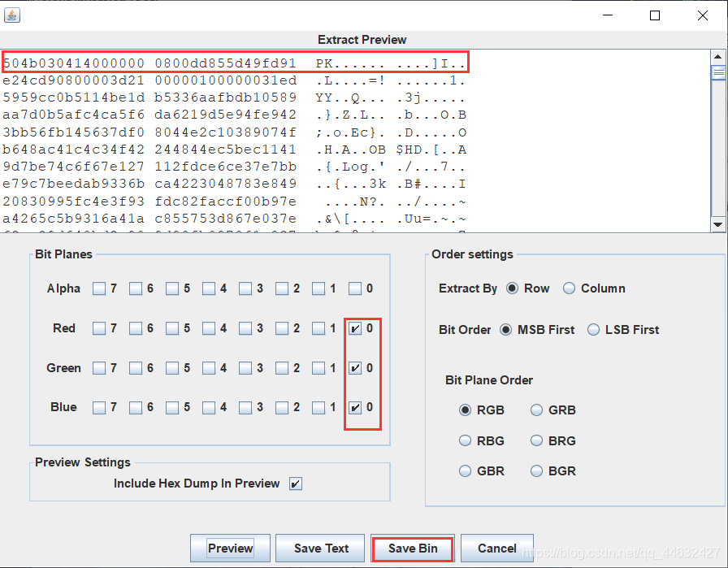Screen dimensions: 728x568
Task: Click hex line starting b648ac41c4c34f42
Action: pyautogui.click(x=235, y=150)
